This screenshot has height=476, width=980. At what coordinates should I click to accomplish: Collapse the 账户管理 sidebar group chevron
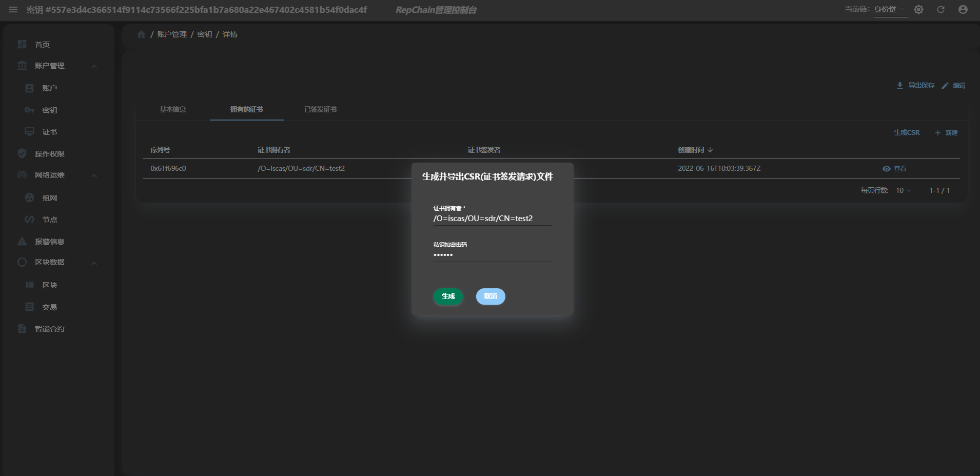tap(94, 66)
